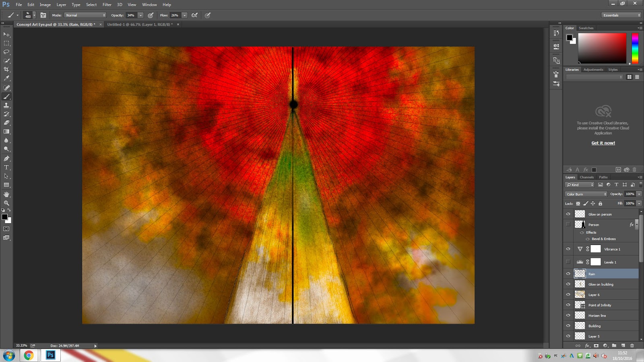Create a new layer
The height and width of the screenshot is (362, 644).
[623, 346]
